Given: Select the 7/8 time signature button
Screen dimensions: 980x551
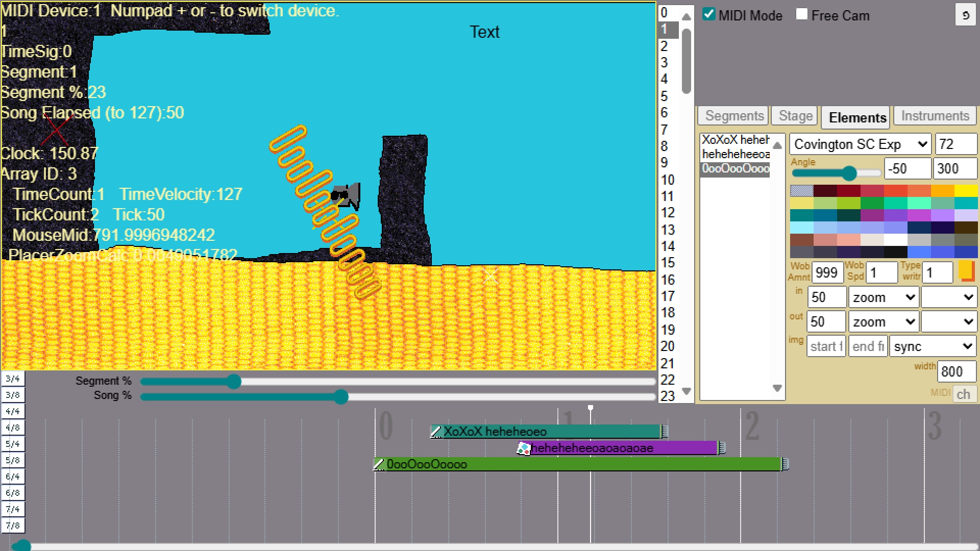Looking at the screenshot, I should click(x=13, y=525).
